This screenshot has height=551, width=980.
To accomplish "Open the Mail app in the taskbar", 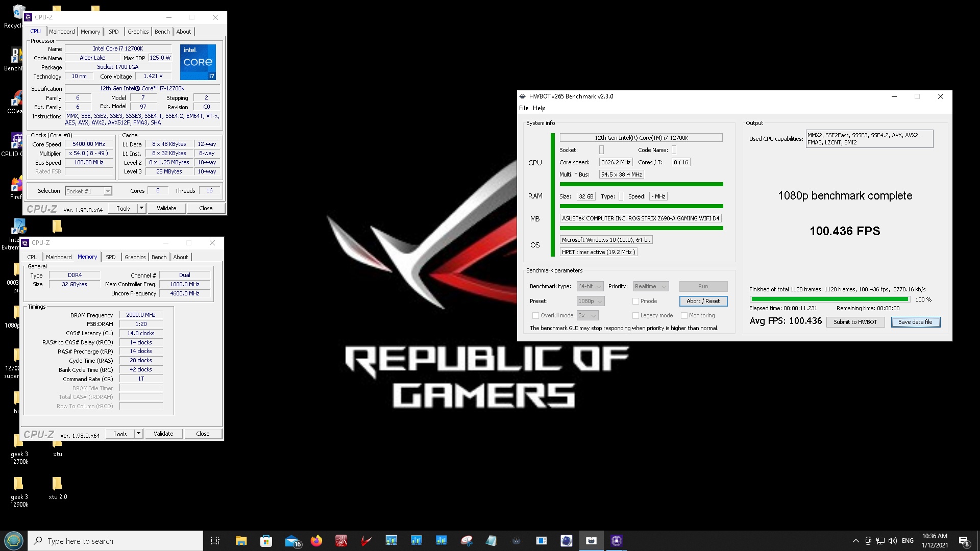I will click(x=292, y=541).
